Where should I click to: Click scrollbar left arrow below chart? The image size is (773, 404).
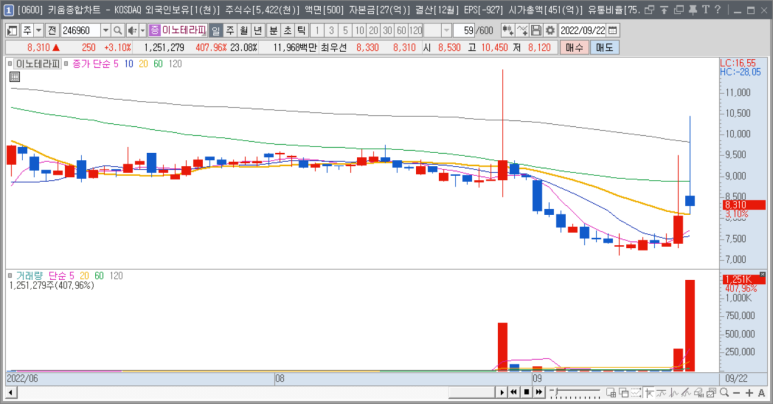point(11,393)
